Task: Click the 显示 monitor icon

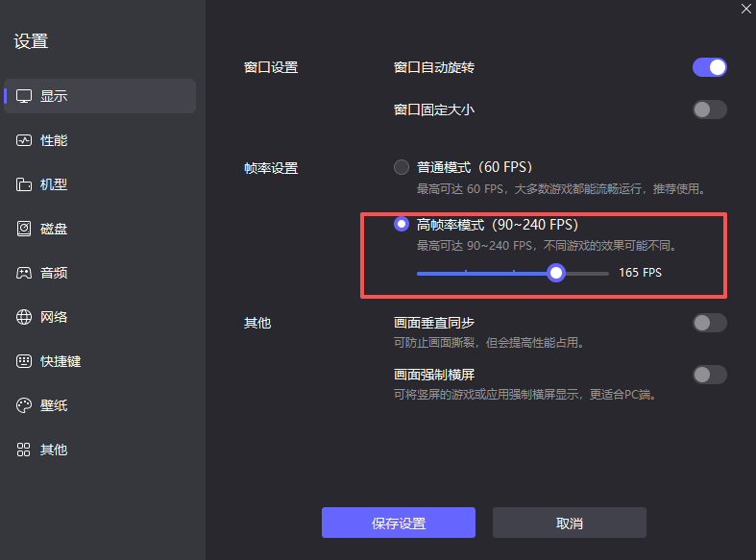Action: (x=24, y=96)
